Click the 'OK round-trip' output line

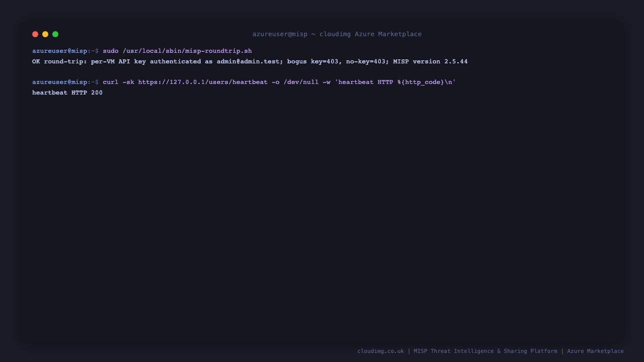(250, 62)
